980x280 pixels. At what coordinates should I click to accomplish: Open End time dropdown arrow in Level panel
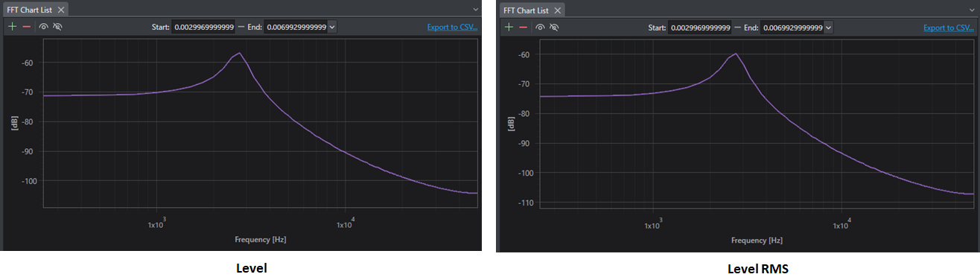[x=332, y=27]
